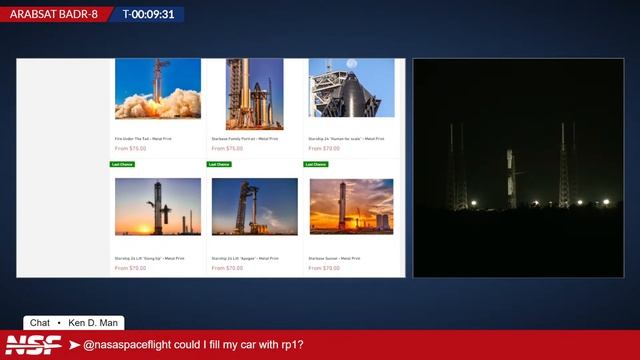This screenshot has height=360, width=640.
Task: Click the chat message about filling car with rp1
Action: tap(193, 345)
